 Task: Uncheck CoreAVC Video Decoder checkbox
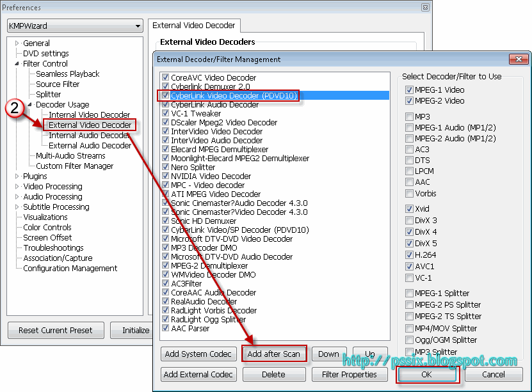[x=165, y=77]
